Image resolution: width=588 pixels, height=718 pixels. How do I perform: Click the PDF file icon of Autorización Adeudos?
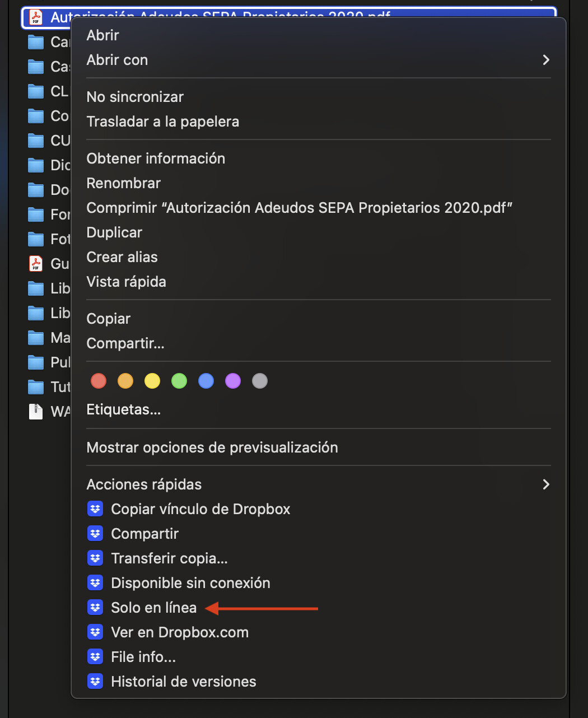(x=36, y=17)
